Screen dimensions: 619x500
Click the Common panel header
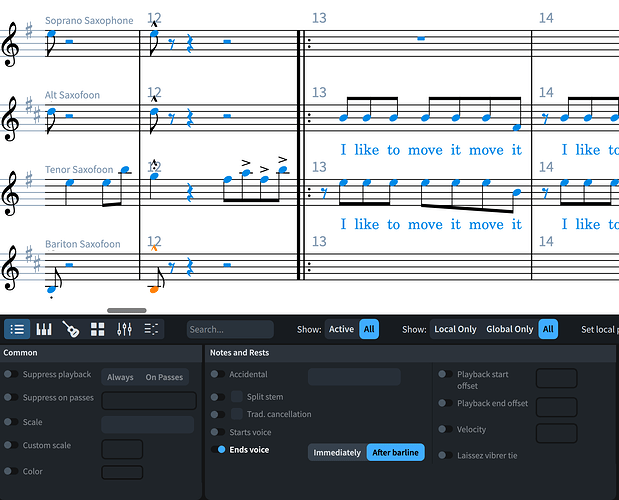pos(101,353)
